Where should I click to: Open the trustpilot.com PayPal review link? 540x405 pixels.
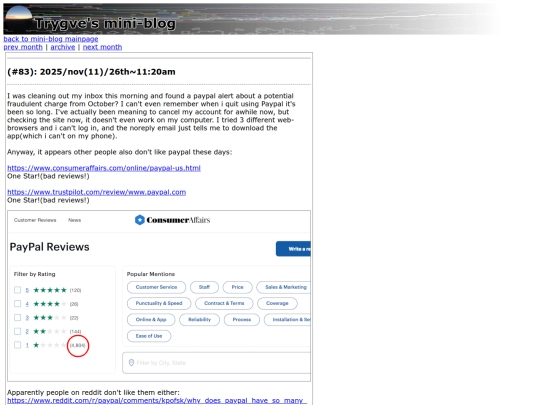[96, 192]
